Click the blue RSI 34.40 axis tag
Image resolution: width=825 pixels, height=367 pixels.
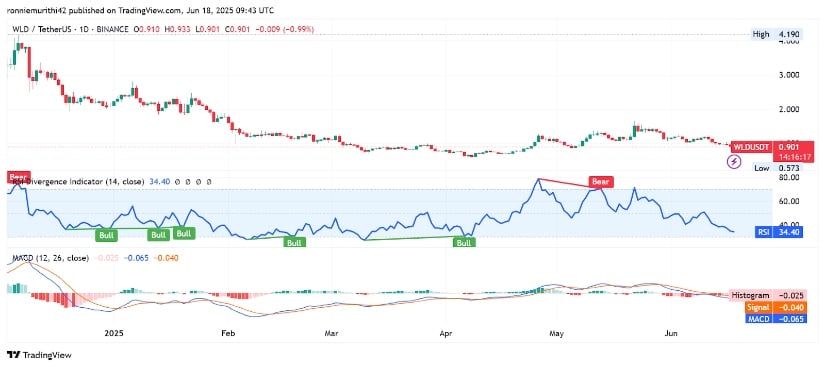(x=780, y=231)
